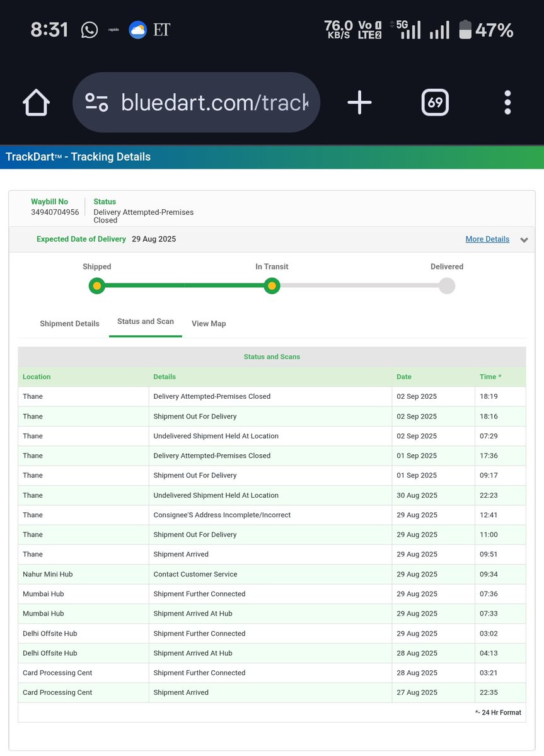Click the Shipped progress marker
The height and width of the screenshot is (756, 544).
pos(96,286)
